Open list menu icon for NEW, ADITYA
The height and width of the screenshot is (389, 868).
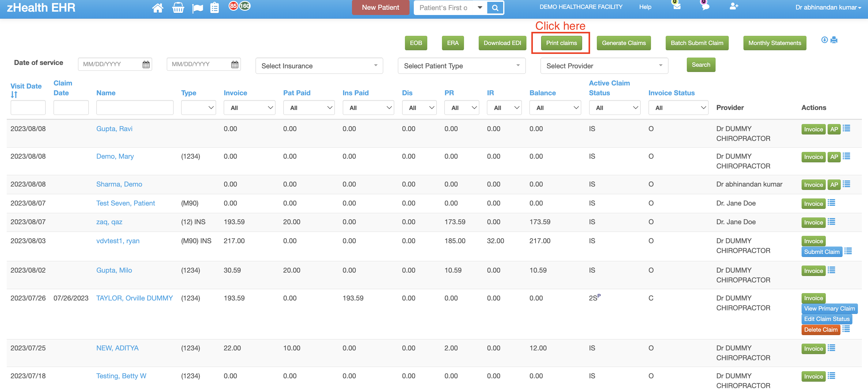[831, 348]
